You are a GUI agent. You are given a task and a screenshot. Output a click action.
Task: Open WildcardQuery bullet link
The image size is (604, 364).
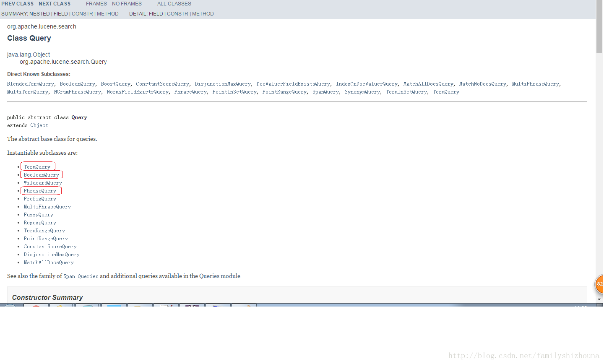click(43, 183)
